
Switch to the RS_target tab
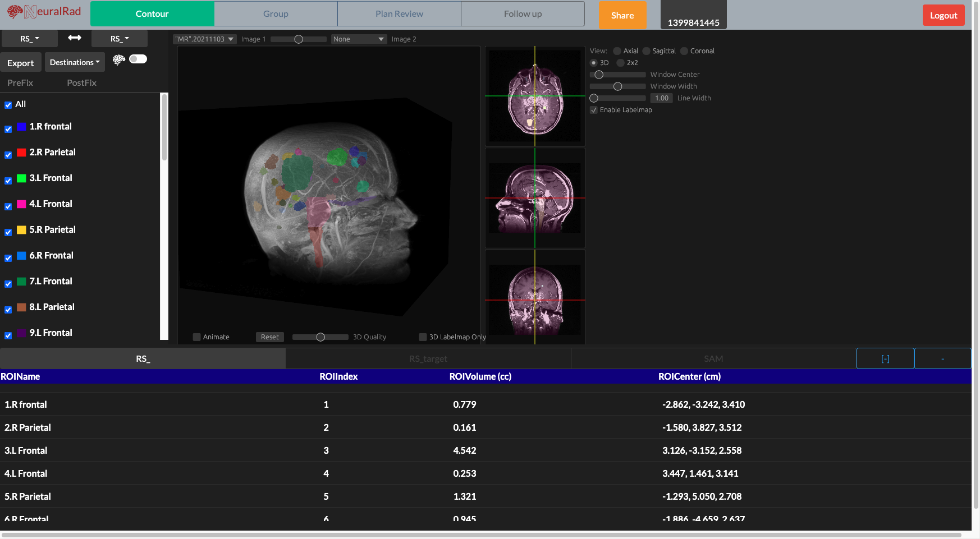(428, 358)
